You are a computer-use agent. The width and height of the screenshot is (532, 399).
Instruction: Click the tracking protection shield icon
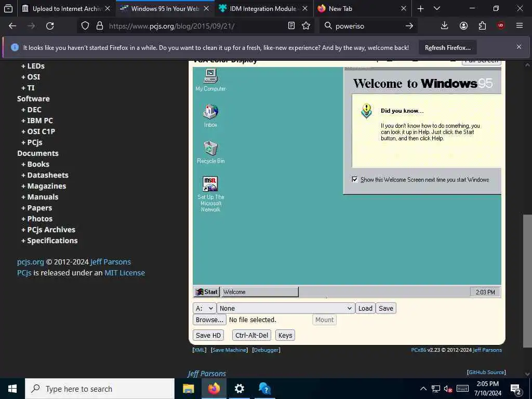[x=85, y=26]
